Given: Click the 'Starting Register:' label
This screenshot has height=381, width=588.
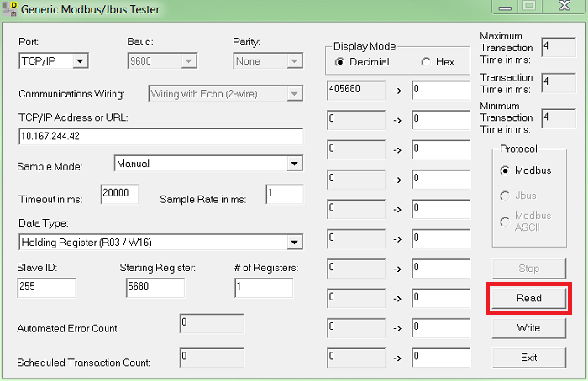Looking at the screenshot, I should (x=158, y=268).
